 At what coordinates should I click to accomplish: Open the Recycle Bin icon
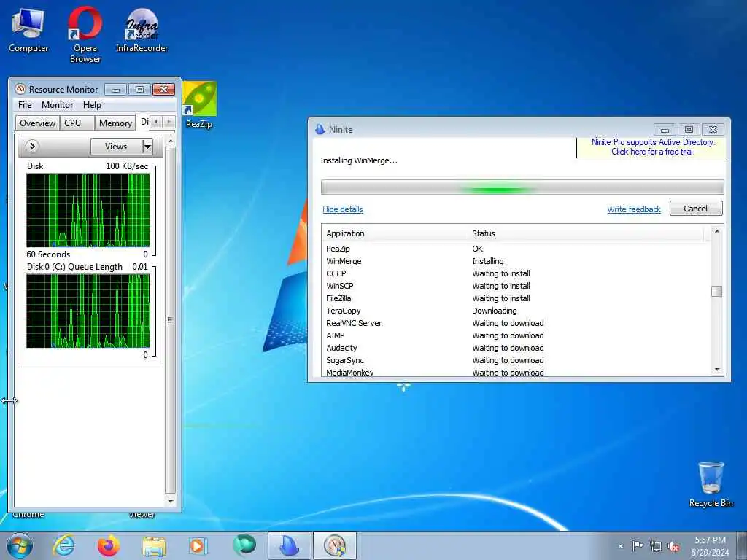point(711,484)
